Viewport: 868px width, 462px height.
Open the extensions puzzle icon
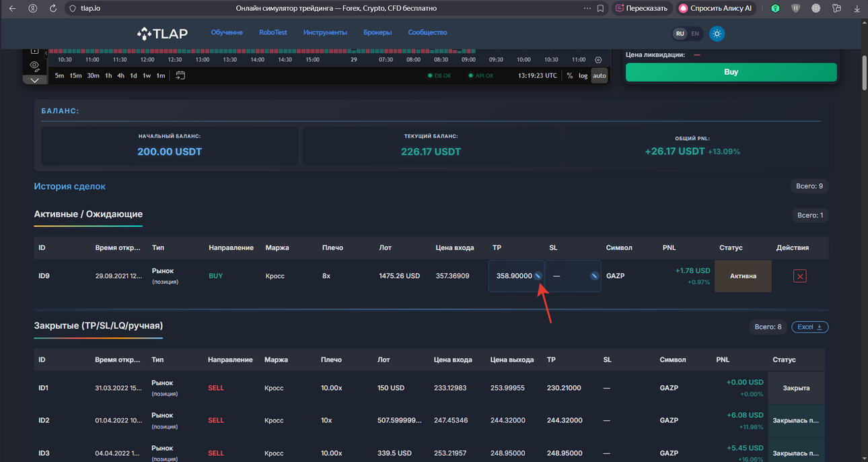(836, 8)
